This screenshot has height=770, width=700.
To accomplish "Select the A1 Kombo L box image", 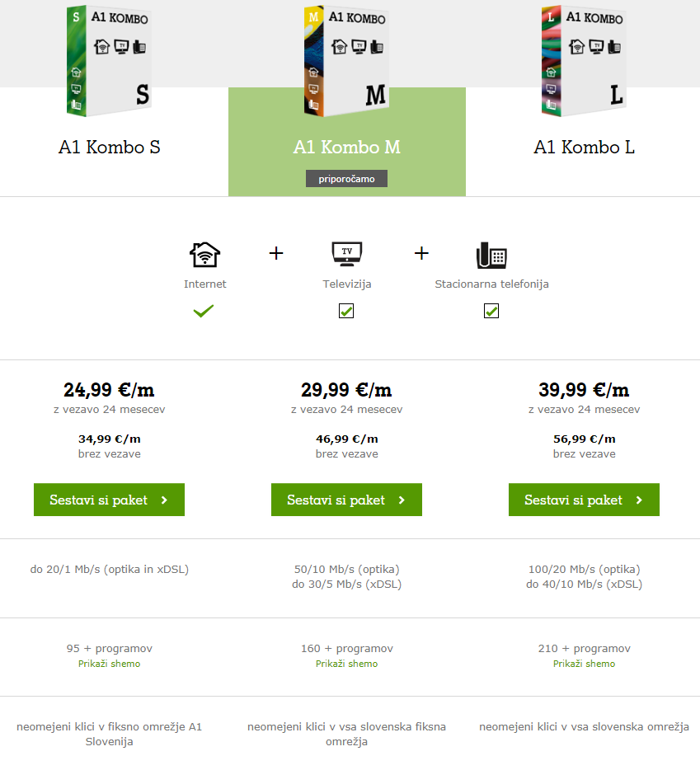I will coord(584,60).
